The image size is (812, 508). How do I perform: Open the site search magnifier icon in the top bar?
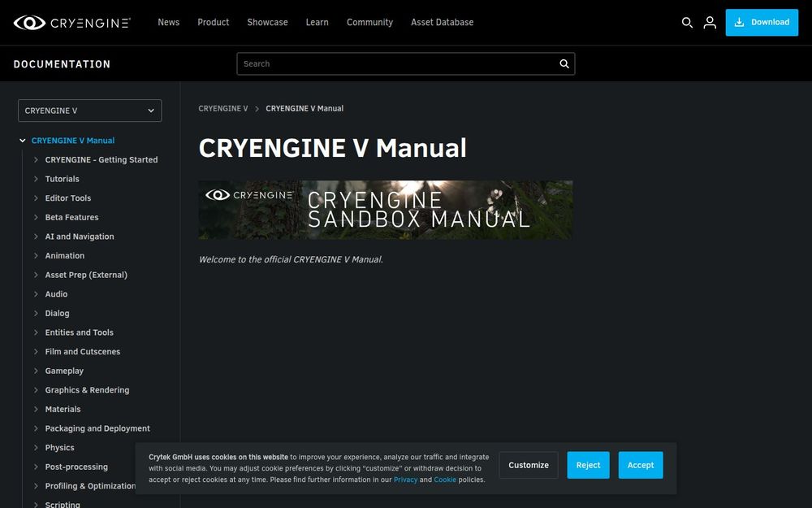pos(687,22)
